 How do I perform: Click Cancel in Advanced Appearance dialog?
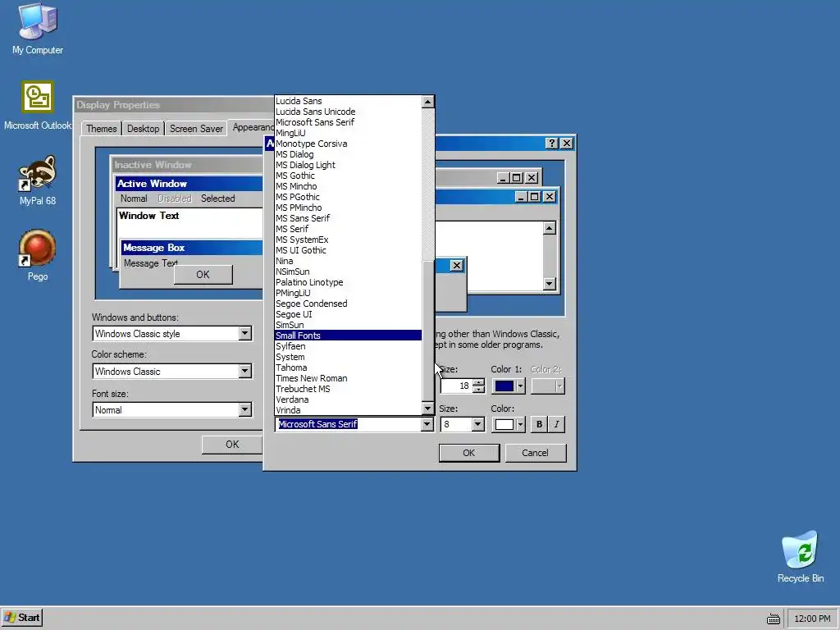tap(535, 453)
